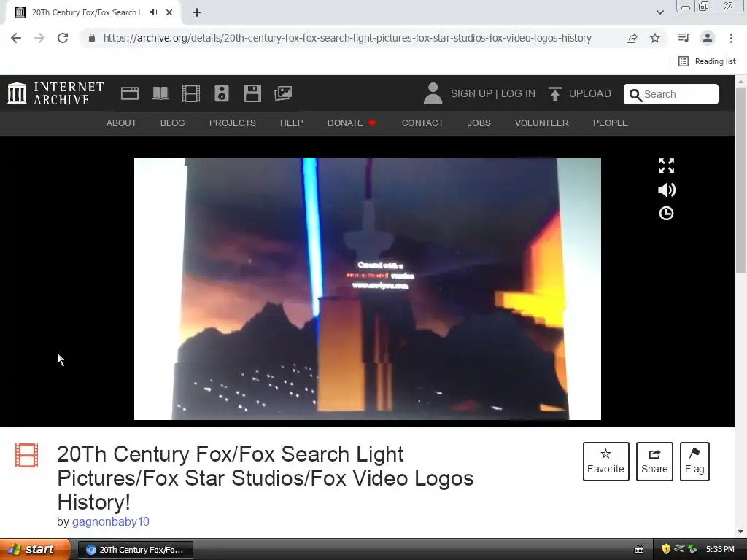Open the playback speed clock icon
The height and width of the screenshot is (560, 747).
[x=667, y=214]
